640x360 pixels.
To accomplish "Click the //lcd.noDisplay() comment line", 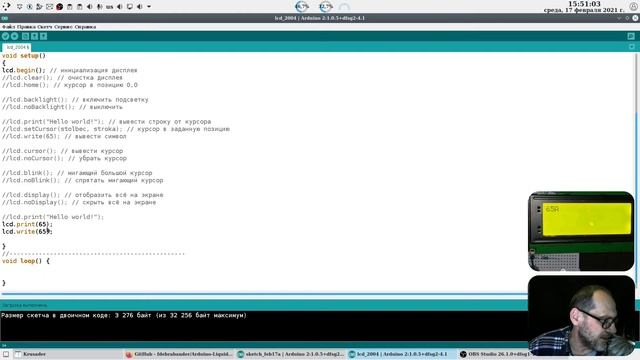I will coord(79,202).
